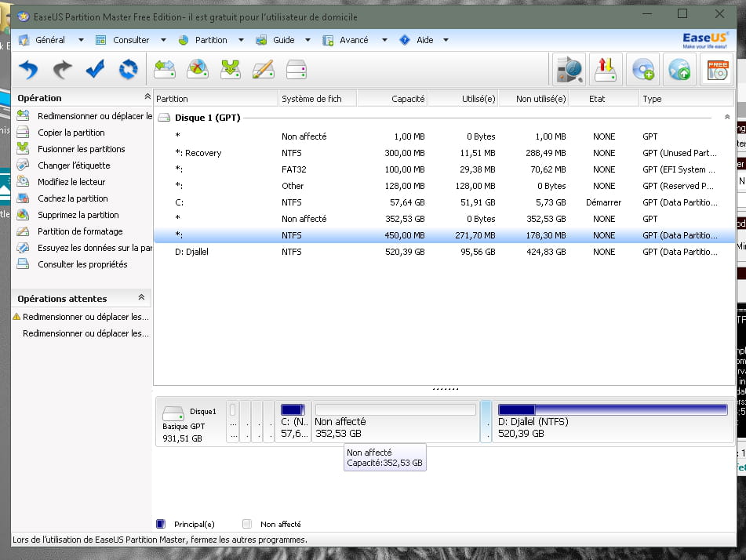Image resolution: width=746 pixels, height=560 pixels.
Task: Open the Général menu
Action: point(50,40)
